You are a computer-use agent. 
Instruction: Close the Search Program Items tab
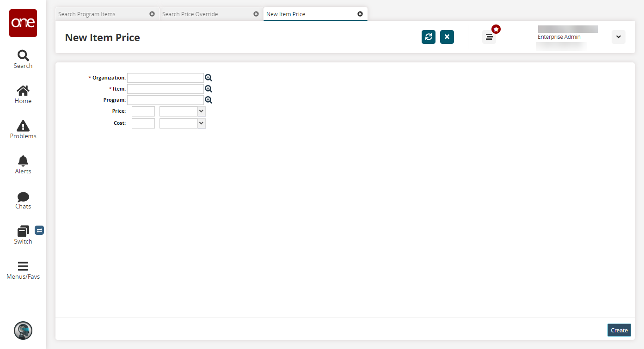152,14
